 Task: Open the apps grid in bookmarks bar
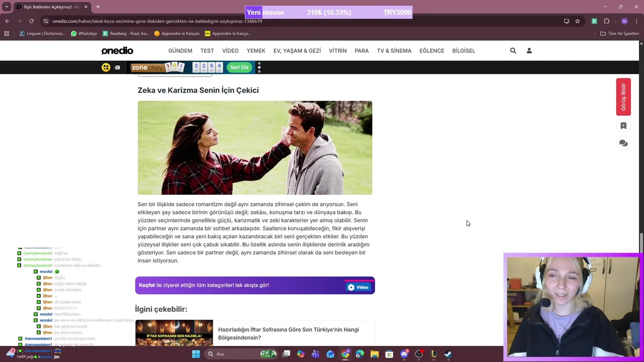pos(7,34)
